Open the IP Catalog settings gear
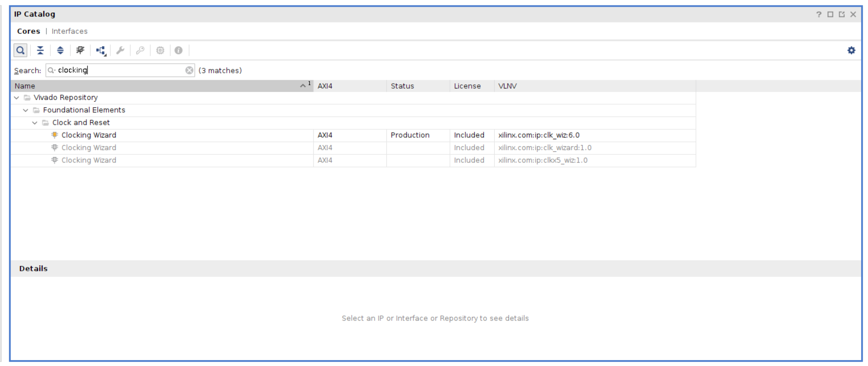The image size is (868, 366). point(851,51)
